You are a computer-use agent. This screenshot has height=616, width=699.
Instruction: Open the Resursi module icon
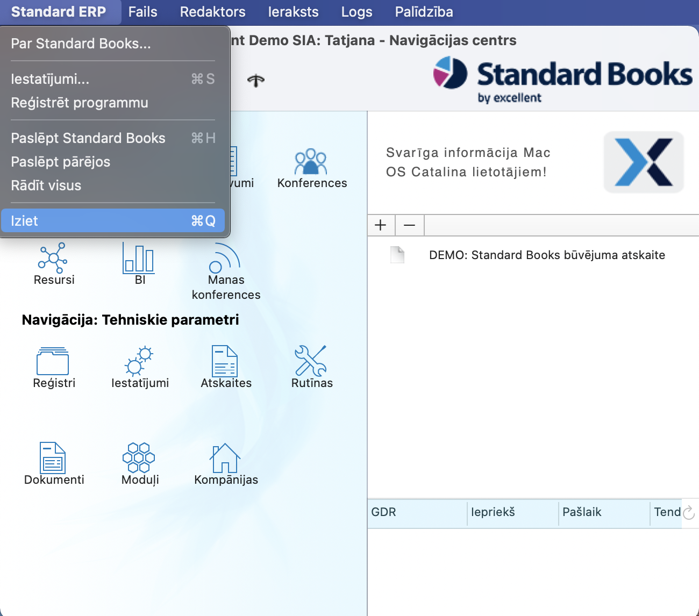point(53,258)
